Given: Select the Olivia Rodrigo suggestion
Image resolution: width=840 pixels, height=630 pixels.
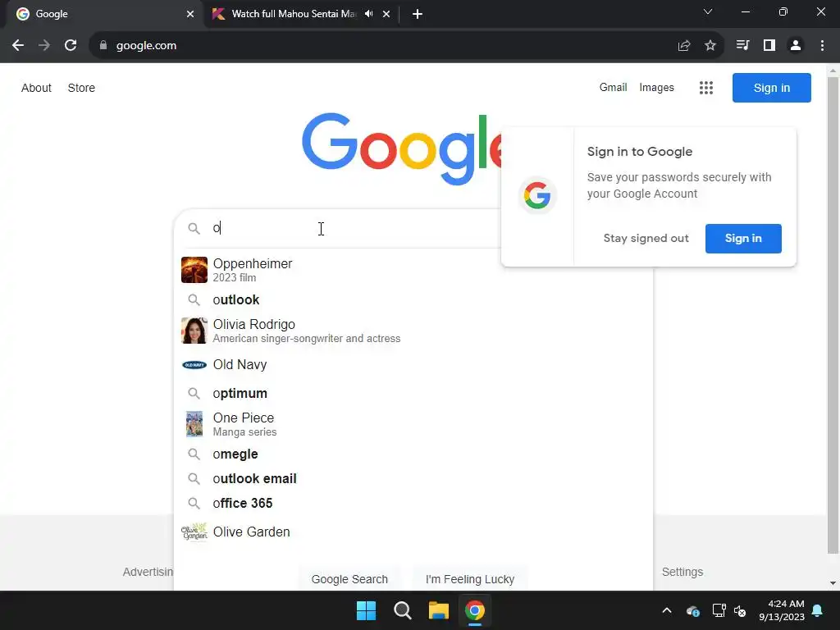Looking at the screenshot, I should tap(413, 331).
